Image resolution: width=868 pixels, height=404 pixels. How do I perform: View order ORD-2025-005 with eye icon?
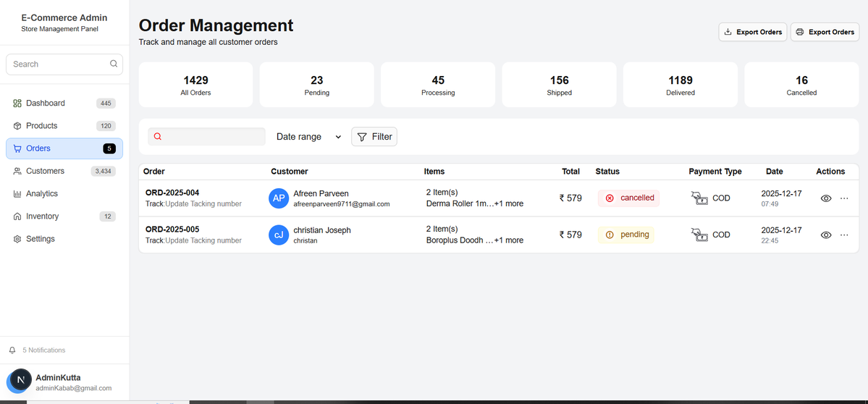coord(826,235)
